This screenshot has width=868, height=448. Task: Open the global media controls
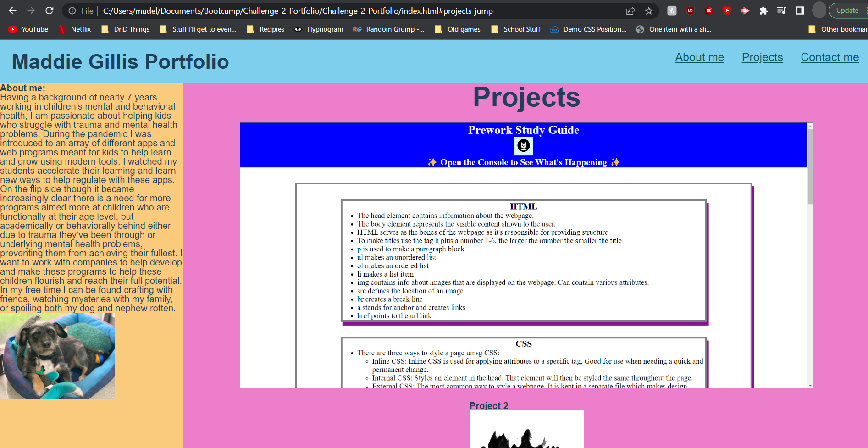(x=782, y=11)
